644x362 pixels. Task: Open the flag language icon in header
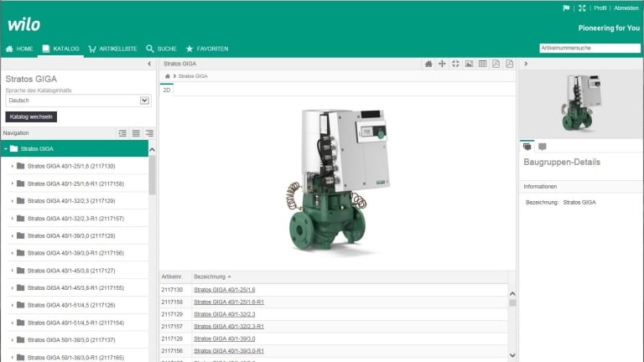click(566, 8)
